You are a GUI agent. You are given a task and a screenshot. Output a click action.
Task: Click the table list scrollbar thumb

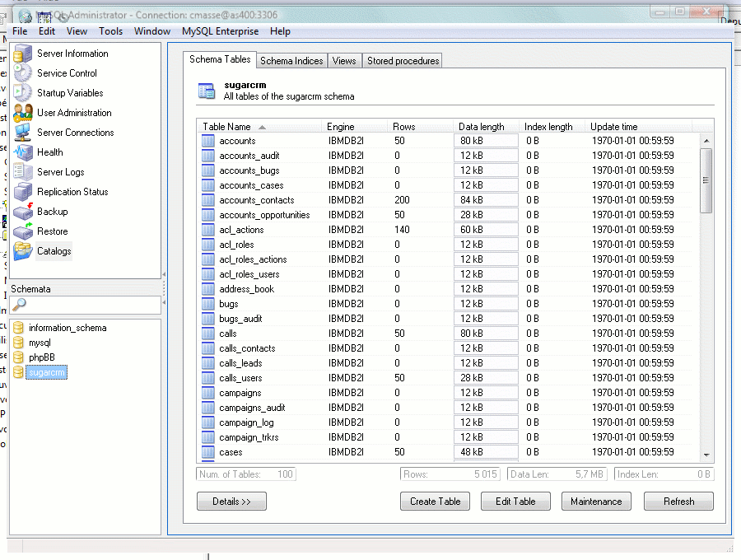click(x=706, y=180)
